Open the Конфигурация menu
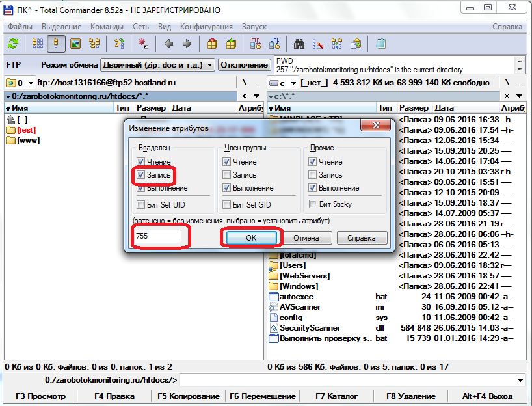 click(x=206, y=27)
